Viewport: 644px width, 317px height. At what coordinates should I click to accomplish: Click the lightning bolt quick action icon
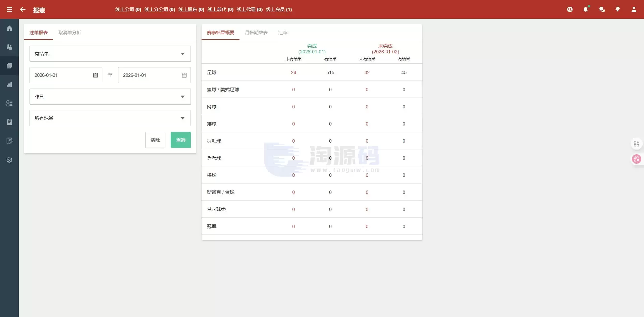point(618,9)
